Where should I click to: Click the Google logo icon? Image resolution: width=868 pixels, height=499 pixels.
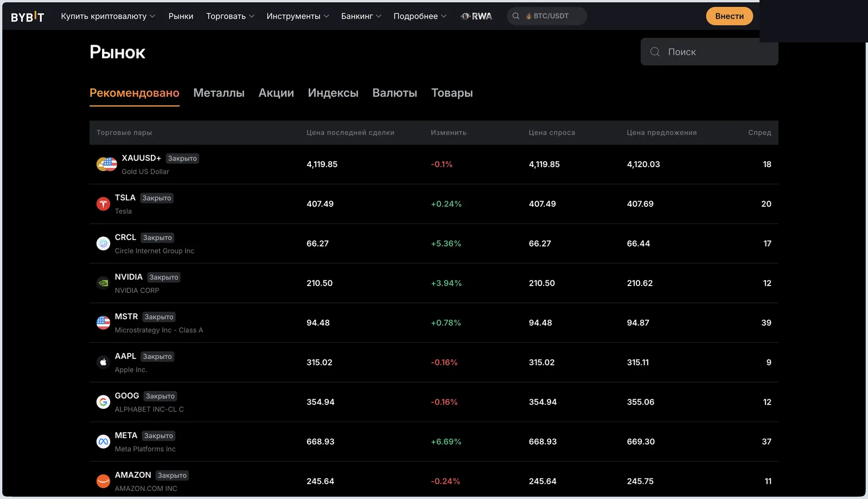tap(103, 402)
